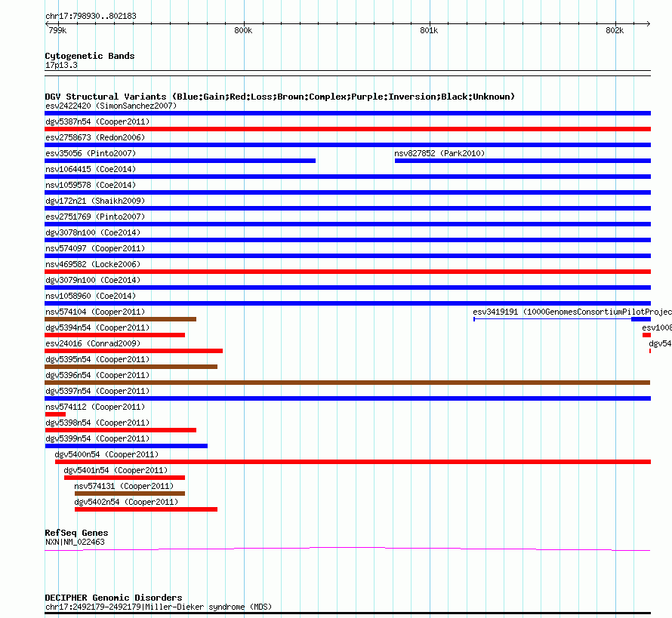Image resolution: width=672 pixels, height=618 pixels.
Task: Select the chr17:798930..802183 region label
Action: tap(91, 16)
